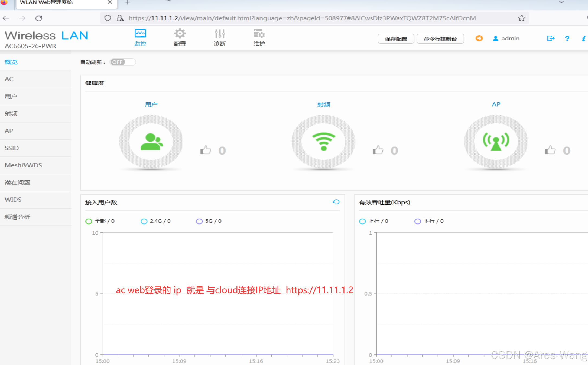The width and height of the screenshot is (588, 365).
Task: Toggle the 5G user series legend
Action: (209, 221)
